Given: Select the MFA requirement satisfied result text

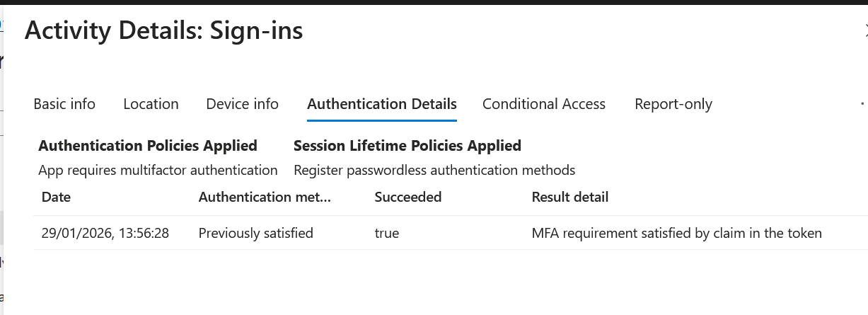Looking at the screenshot, I should click(677, 233).
